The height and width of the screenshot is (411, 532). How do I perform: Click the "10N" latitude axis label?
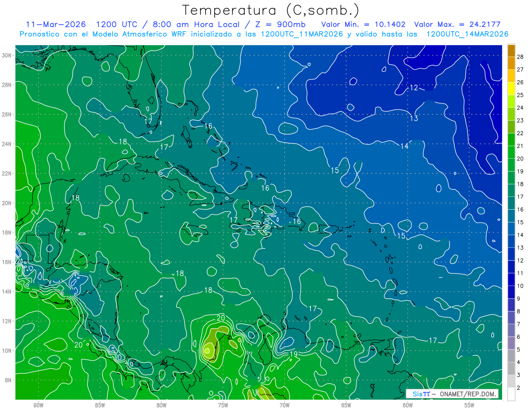(8, 351)
